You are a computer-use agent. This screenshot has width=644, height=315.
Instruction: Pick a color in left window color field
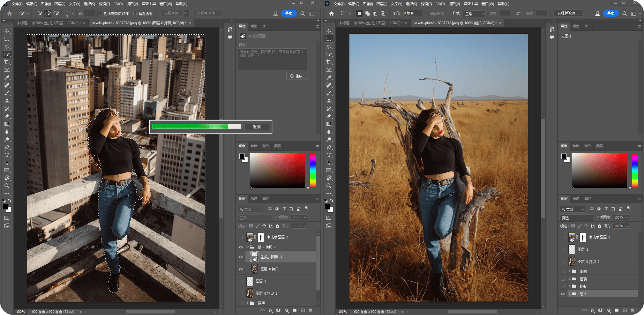click(x=277, y=170)
